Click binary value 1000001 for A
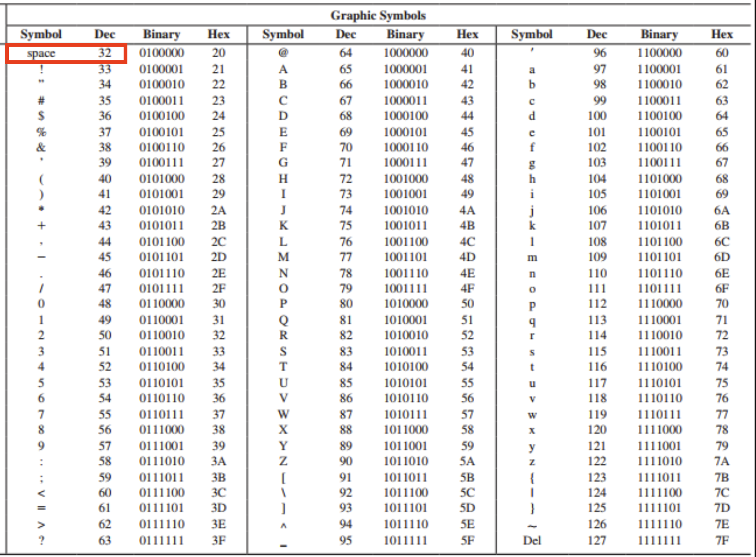This screenshot has width=756, height=557. click(405, 69)
